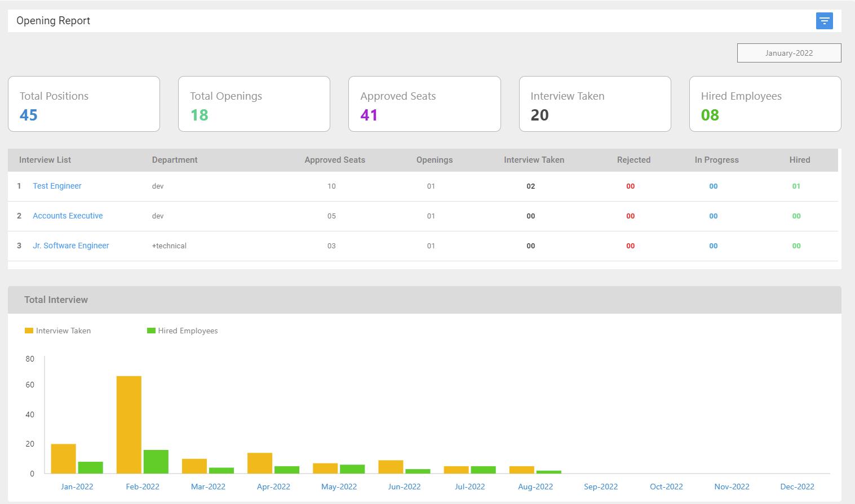
Task: Click the Department column header
Action: [175, 160]
